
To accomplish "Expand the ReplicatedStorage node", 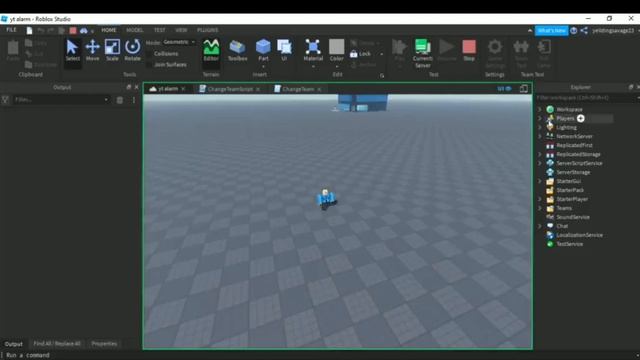I will coord(540,154).
